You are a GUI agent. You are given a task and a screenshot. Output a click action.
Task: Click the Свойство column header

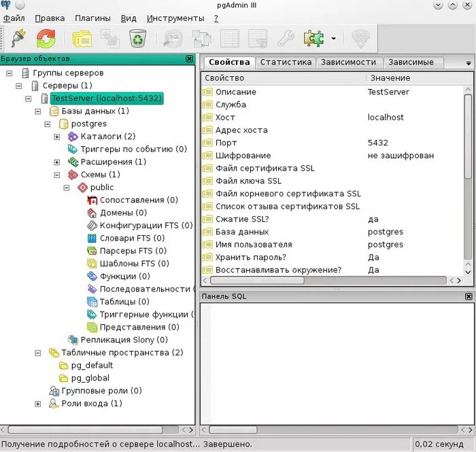click(284, 78)
